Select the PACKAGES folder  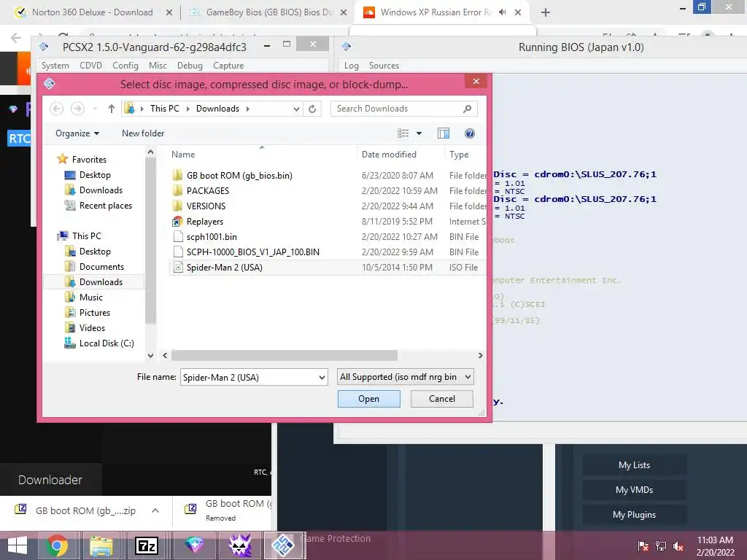pyautogui.click(x=208, y=190)
